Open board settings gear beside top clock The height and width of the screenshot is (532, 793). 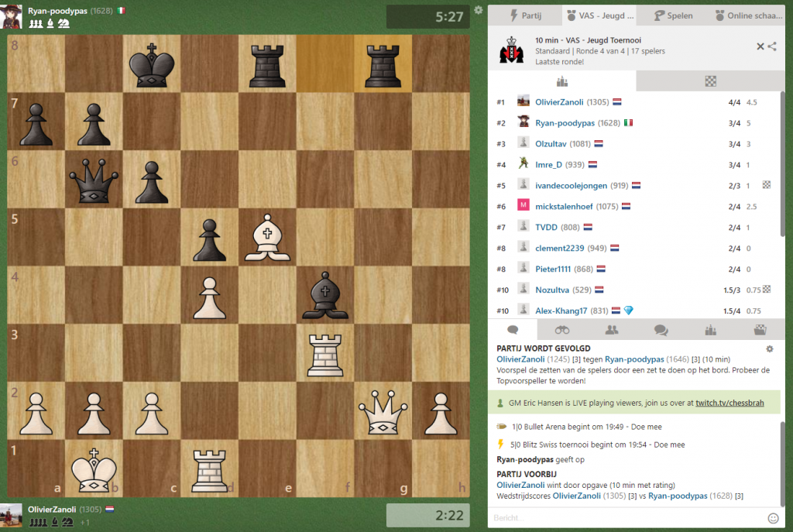click(x=479, y=9)
